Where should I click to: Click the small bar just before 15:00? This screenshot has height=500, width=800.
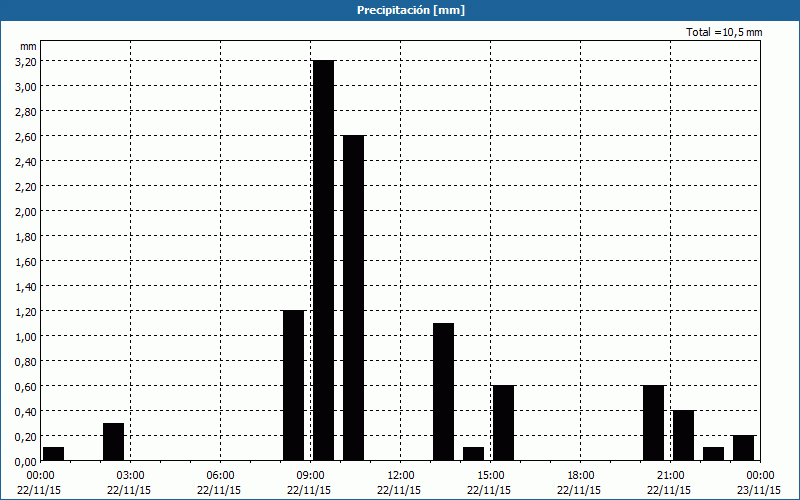[x=473, y=454]
